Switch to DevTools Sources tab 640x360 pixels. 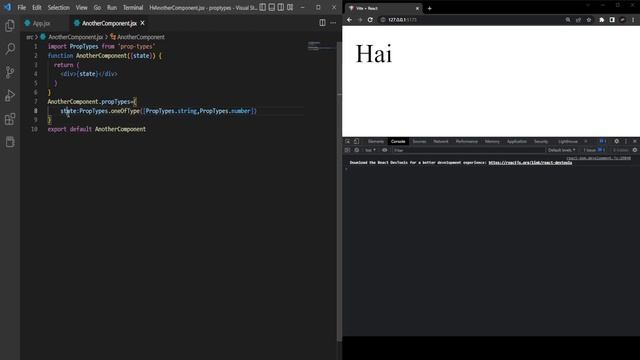point(419,141)
